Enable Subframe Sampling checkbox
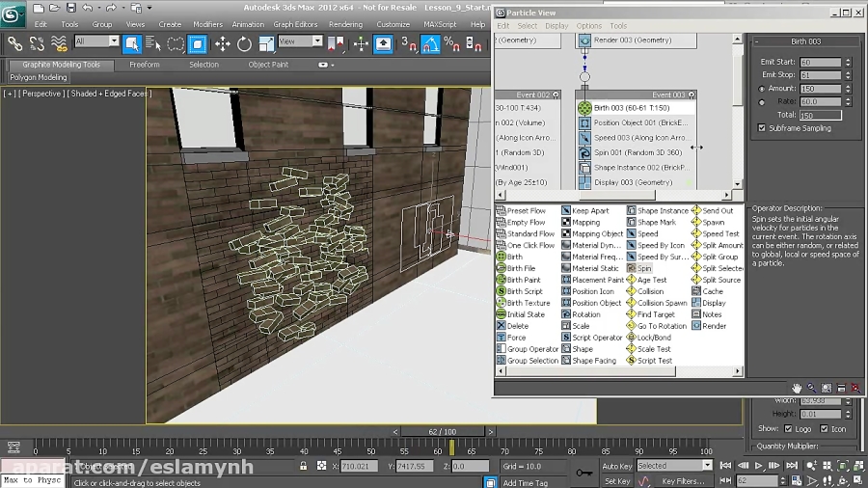 point(762,128)
